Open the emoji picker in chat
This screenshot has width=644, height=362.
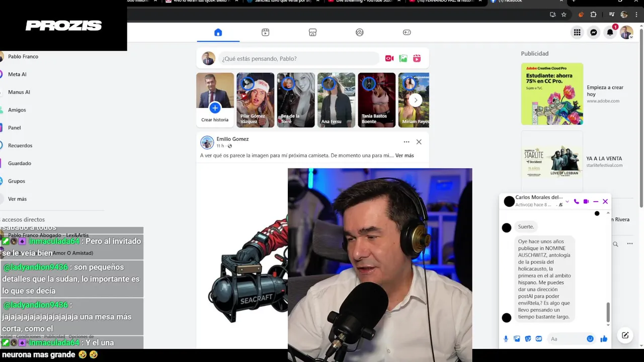click(x=590, y=339)
